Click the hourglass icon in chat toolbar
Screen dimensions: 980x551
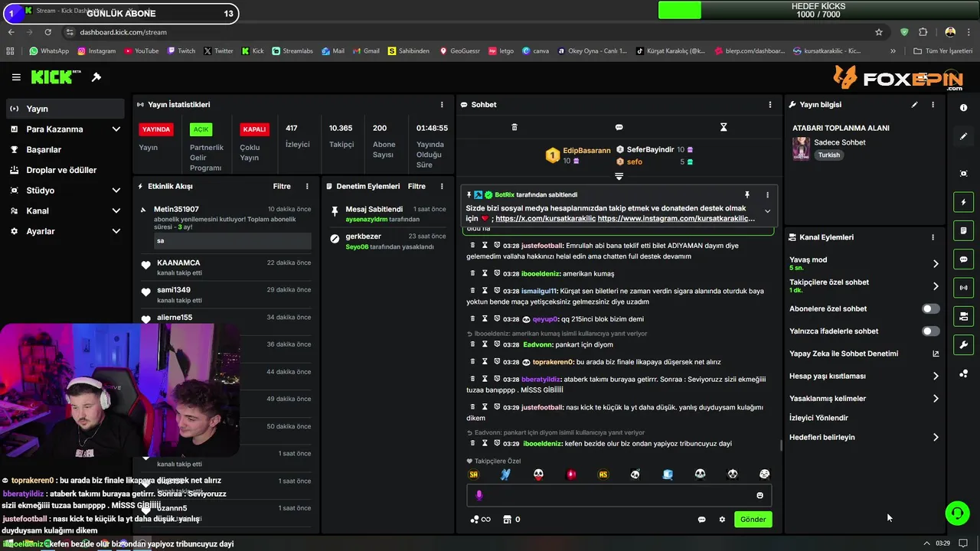724,127
